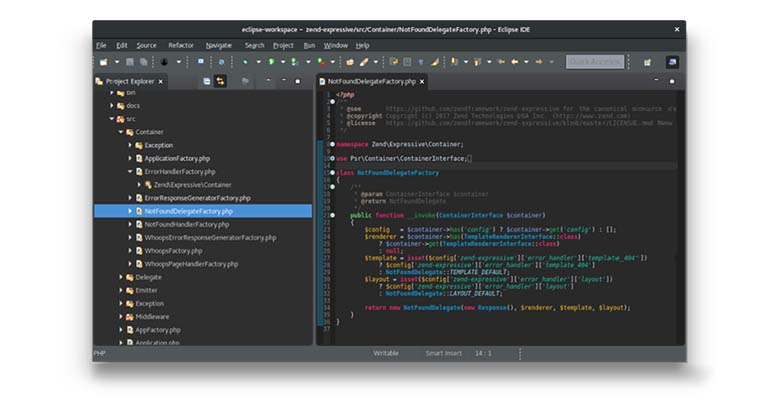Click the Save icon in toolbar
Viewport: 768px width, 403px height.
130,62
